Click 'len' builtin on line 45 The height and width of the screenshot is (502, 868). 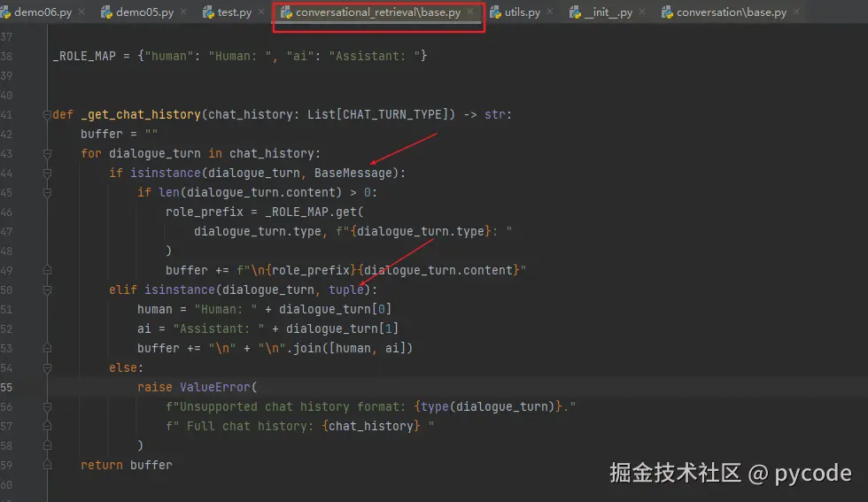pos(169,193)
